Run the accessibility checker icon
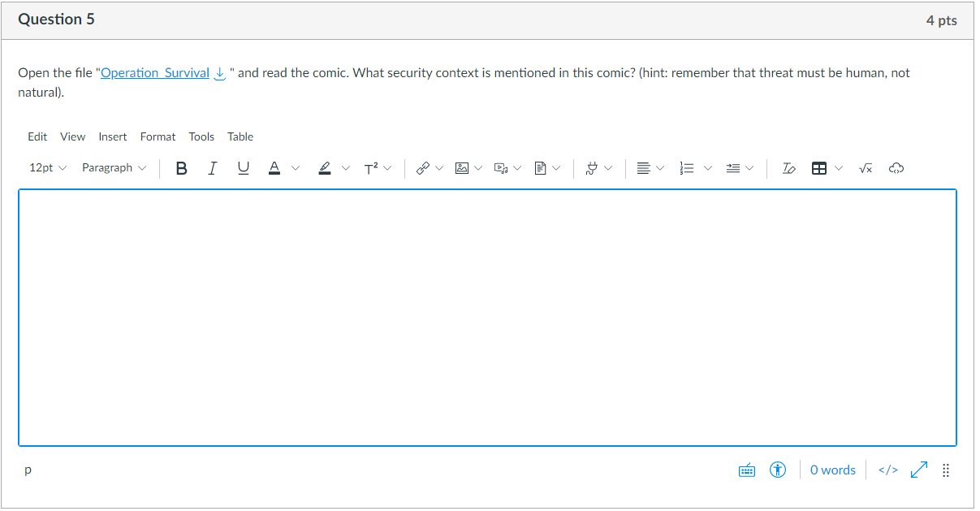The width and height of the screenshot is (980, 511). [777, 470]
